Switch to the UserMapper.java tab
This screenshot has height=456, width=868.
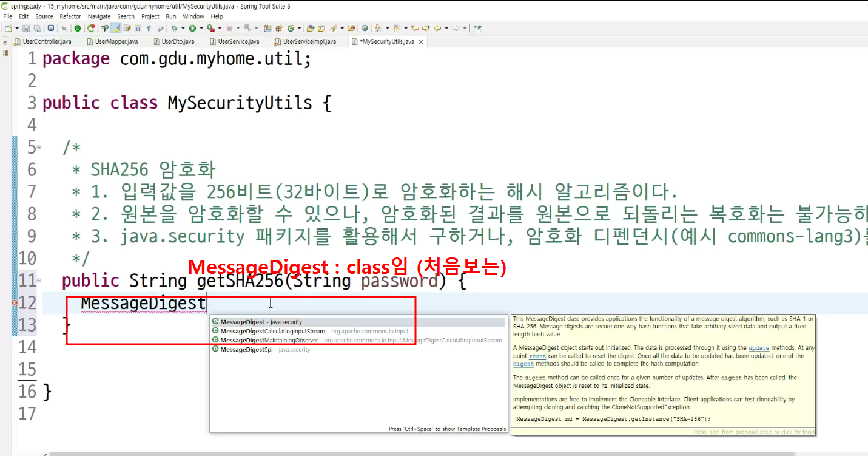coord(113,42)
